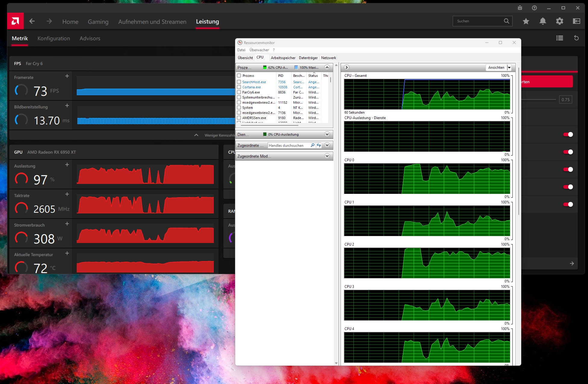Tick the SearchHost.exe checkbox
Viewport: 588px width, 384px height.
click(239, 82)
